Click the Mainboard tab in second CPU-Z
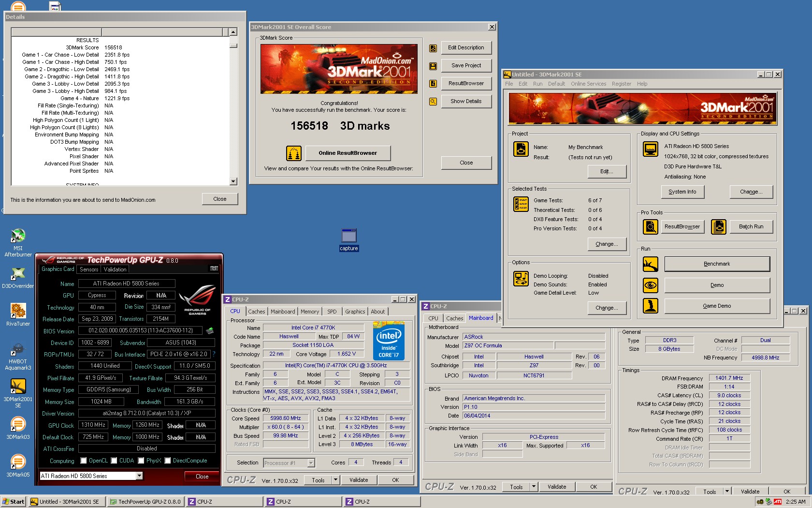812x508 pixels. tap(481, 318)
